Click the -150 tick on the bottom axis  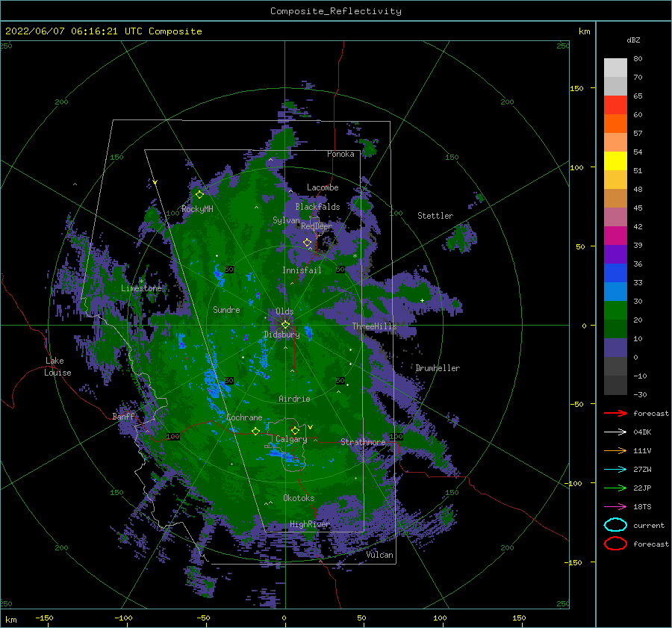point(44,618)
